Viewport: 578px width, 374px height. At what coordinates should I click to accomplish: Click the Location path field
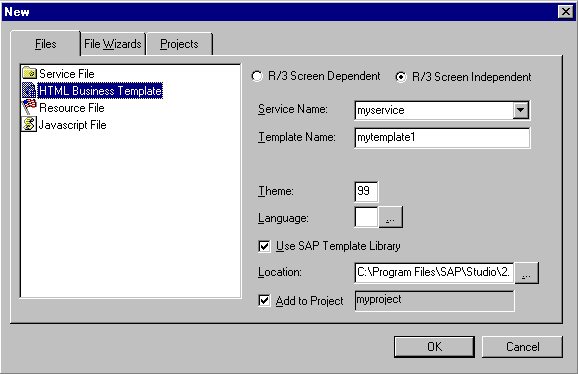pos(434,273)
